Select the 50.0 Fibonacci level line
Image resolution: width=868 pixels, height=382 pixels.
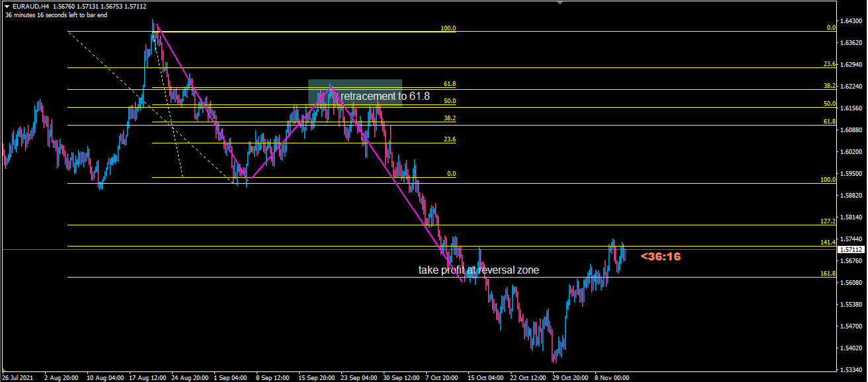point(265,104)
